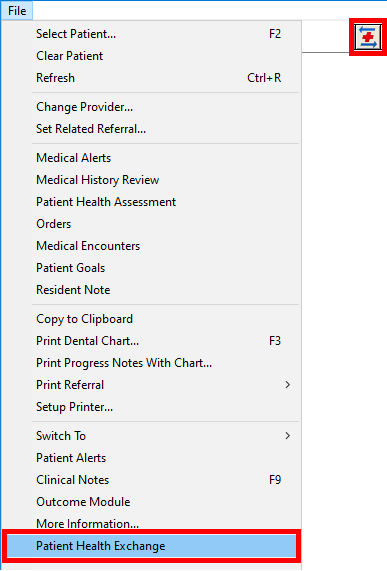This screenshot has height=571, width=387.
Task: Open Patient Health Assessment
Action: (x=151, y=202)
